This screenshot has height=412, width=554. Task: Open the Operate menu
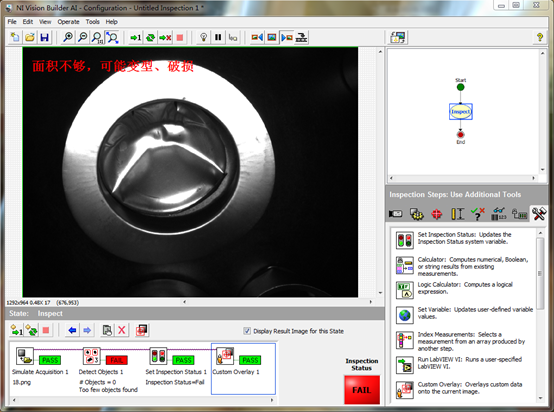click(x=69, y=22)
